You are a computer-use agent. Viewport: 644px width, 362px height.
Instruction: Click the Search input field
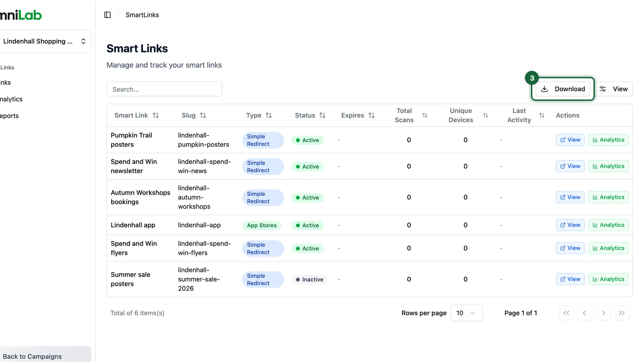[164, 89]
